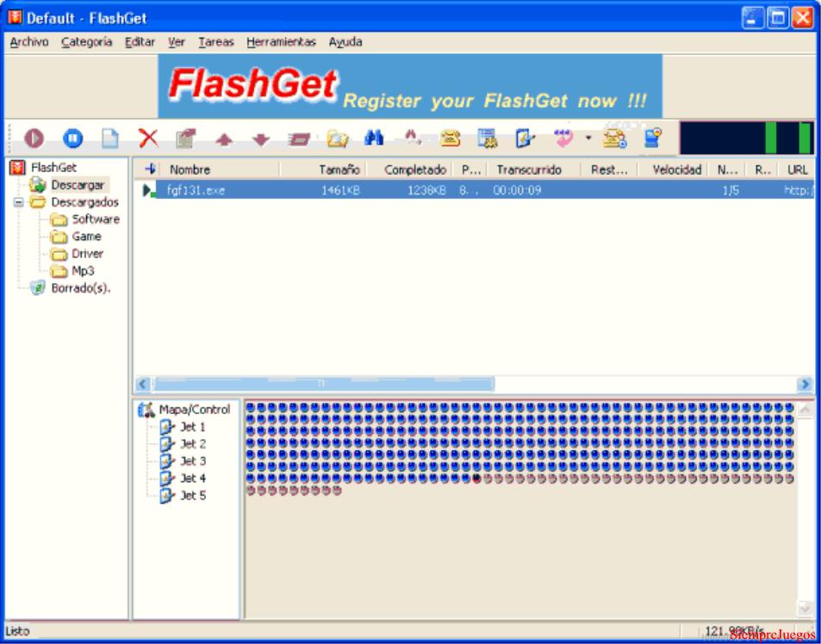Click the Register your FlashGet banner
The width and height of the screenshot is (821, 644).
[410, 86]
